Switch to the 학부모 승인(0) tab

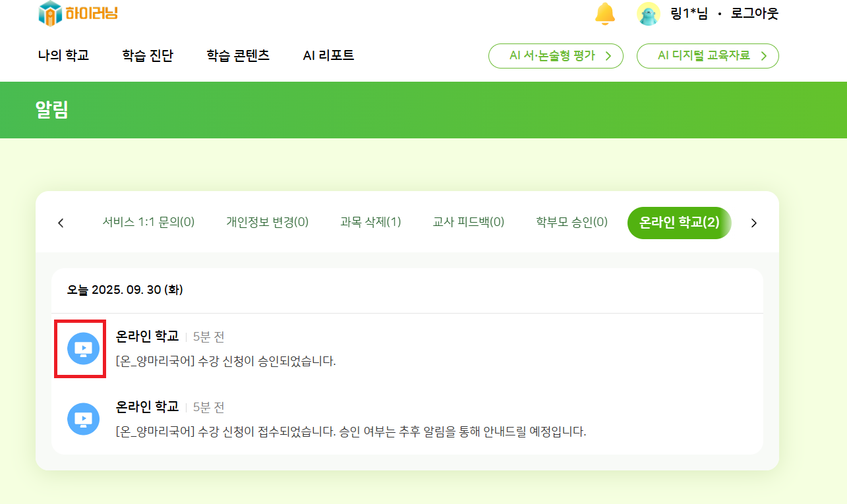[571, 222]
